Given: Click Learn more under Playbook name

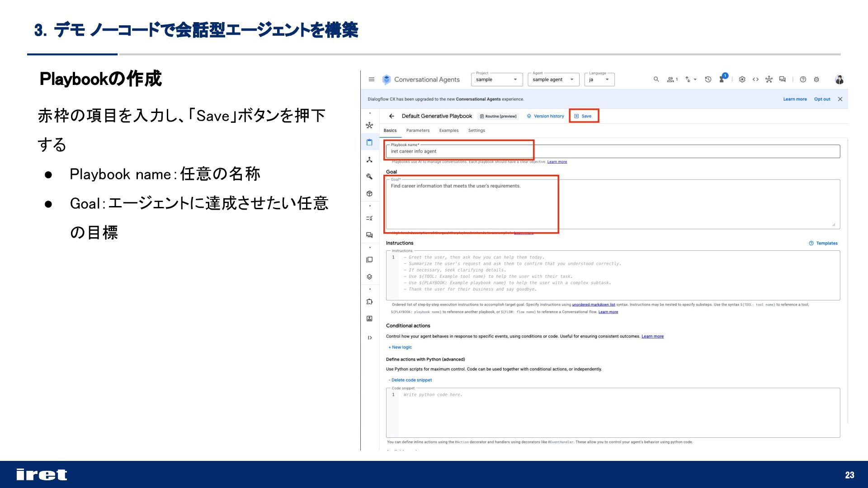Looking at the screenshot, I should click(x=557, y=162).
